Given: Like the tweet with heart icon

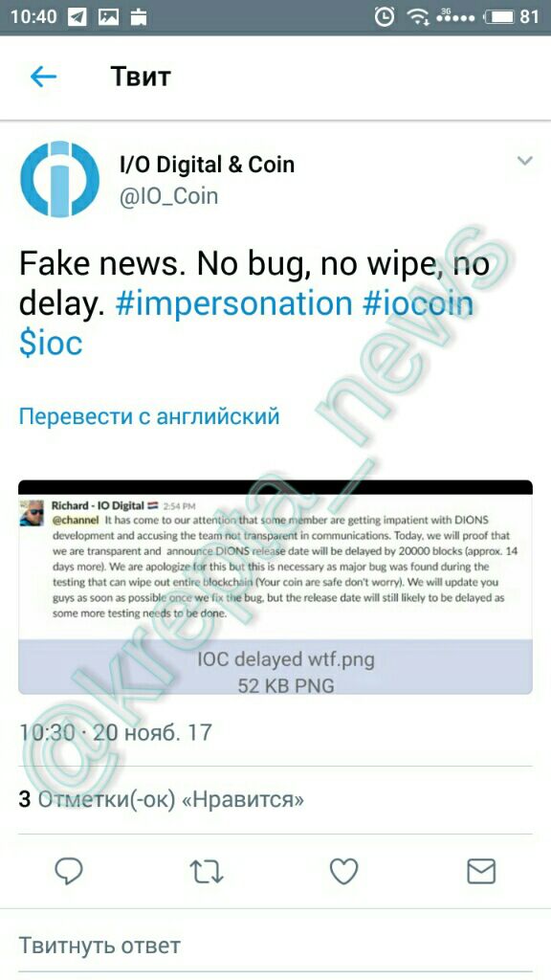Looking at the screenshot, I should pos(343,871).
